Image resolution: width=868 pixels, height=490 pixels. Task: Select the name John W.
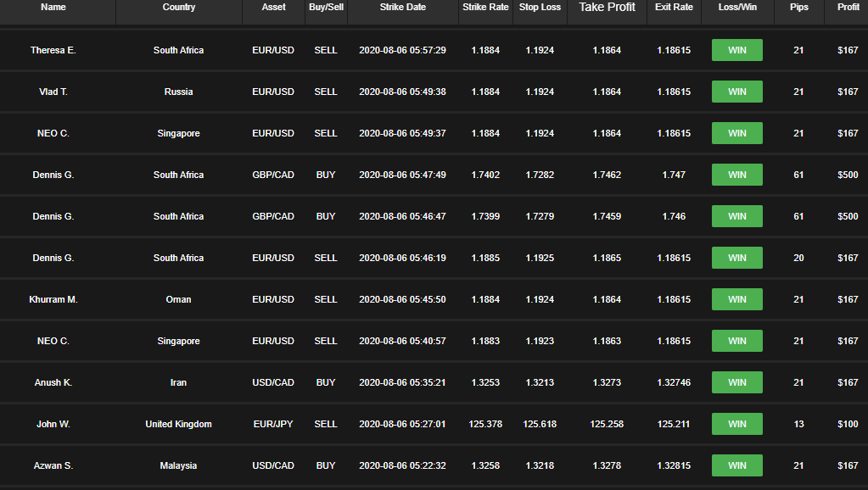[x=53, y=424]
